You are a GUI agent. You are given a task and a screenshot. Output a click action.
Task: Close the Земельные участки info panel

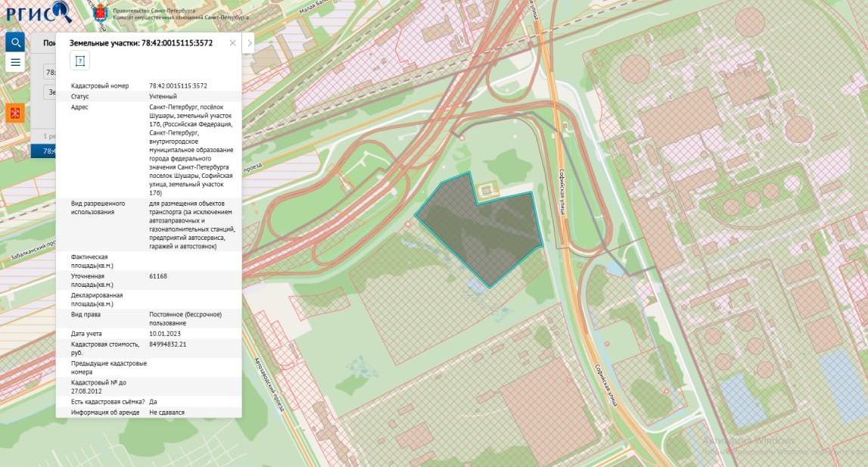point(232,42)
